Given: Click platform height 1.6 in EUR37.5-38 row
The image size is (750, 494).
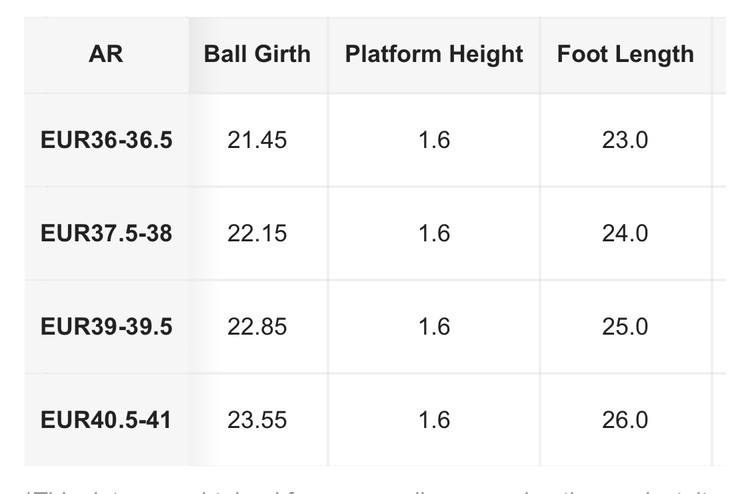Looking at the screenshot, I should click(434, 233).
